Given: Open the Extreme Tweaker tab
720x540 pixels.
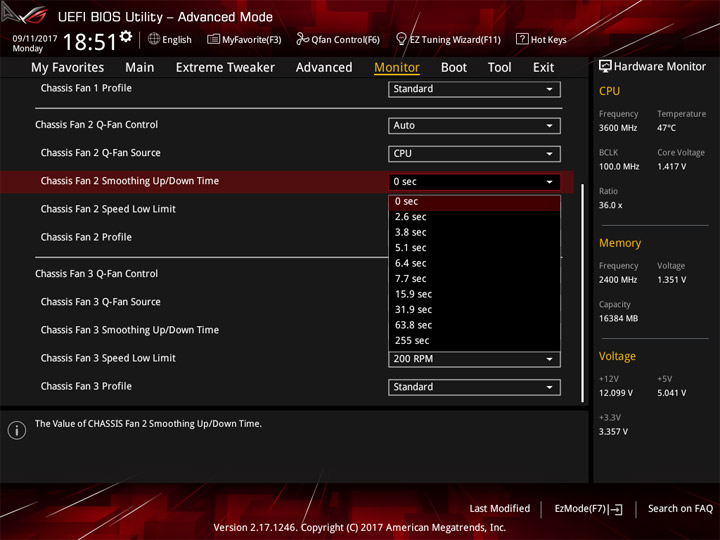Looking at the screenshot, I should pyautogui.click(x=225, y=68).
